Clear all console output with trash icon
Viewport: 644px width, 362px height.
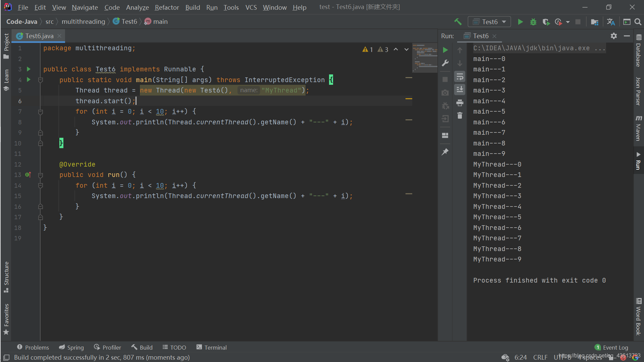click(x=460, y=116)
